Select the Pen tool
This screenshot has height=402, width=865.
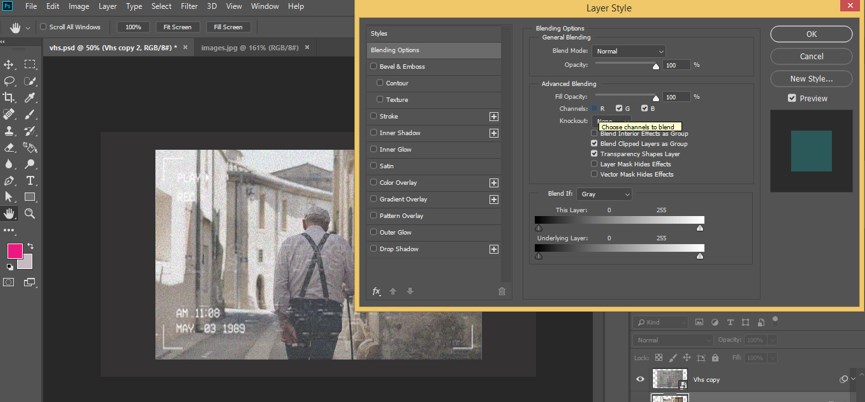[x=10, y=180]
